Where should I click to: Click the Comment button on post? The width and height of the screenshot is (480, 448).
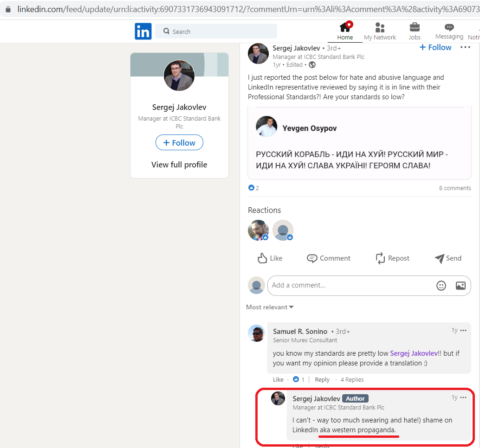click(x=329, y=258)
